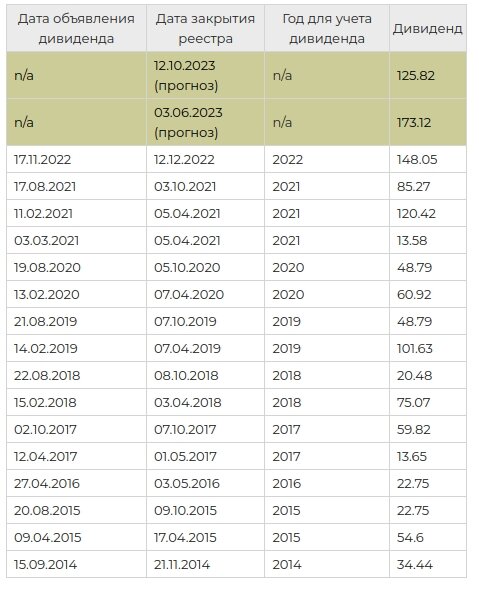Click announcement date 14.02.2019
The image size is (479, 589).
click(45, 349)
